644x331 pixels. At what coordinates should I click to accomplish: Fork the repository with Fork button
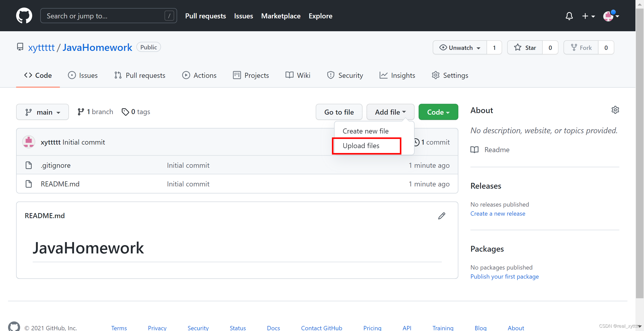(581, 48)
